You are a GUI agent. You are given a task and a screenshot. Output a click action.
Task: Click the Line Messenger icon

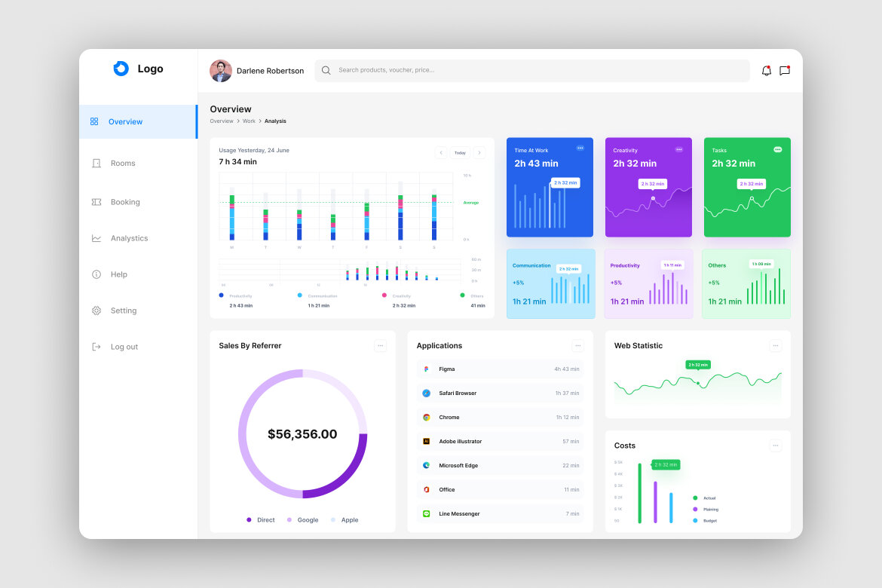(427, 513)
